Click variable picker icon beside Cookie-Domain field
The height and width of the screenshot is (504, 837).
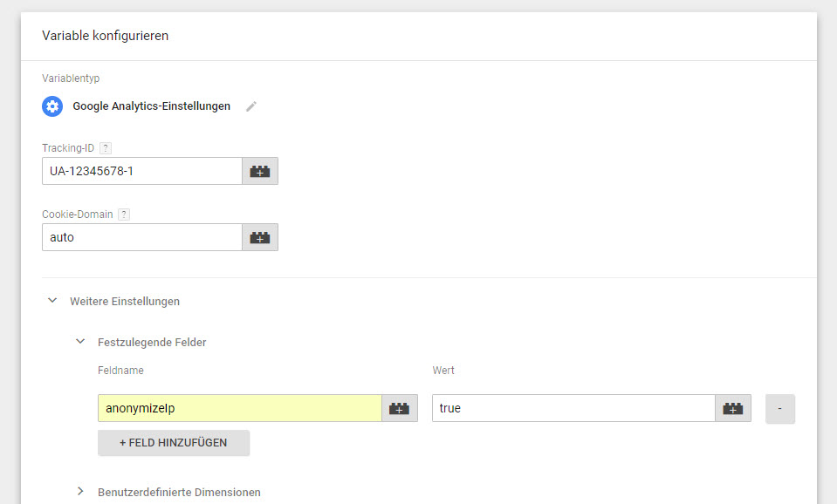coord(260,237)
